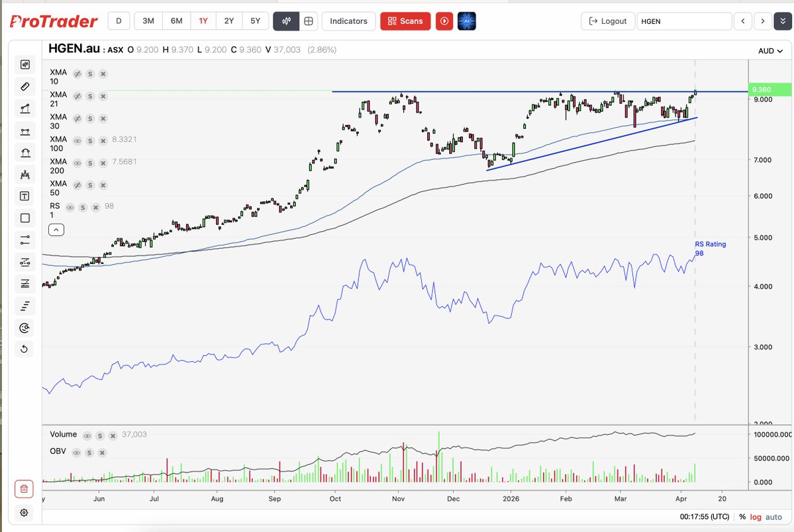794x532 pixels.
Task: Expand the double-chevron dropdown beside the search box
Action: [781, 21]
